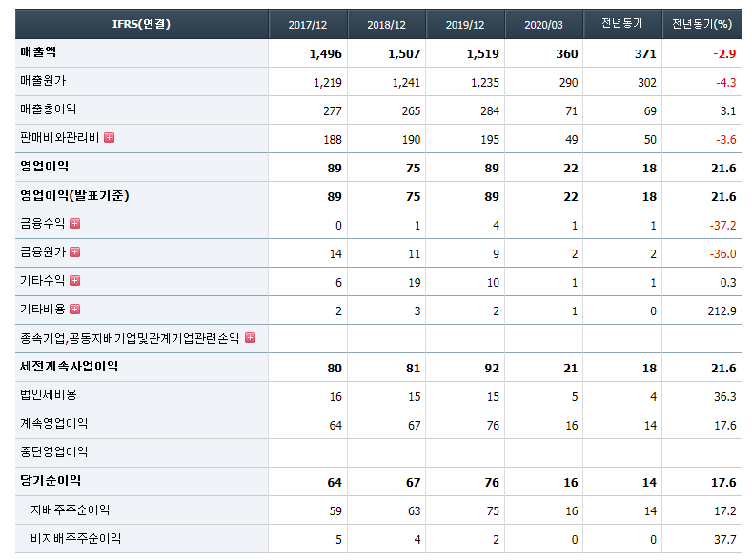Click the 2020/03 column header

pyautogui.click(x=543, y=25)
